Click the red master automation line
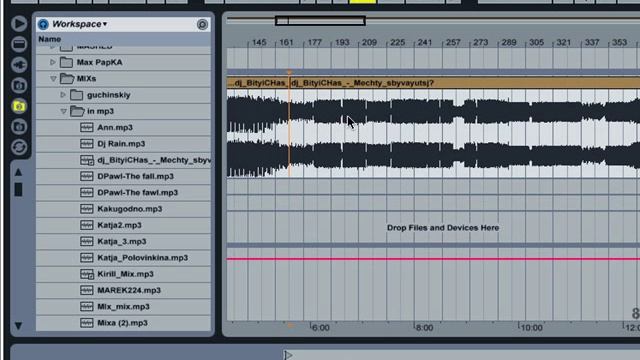The width and height of the screenshot is (640, 360). [x=433, y=259]
